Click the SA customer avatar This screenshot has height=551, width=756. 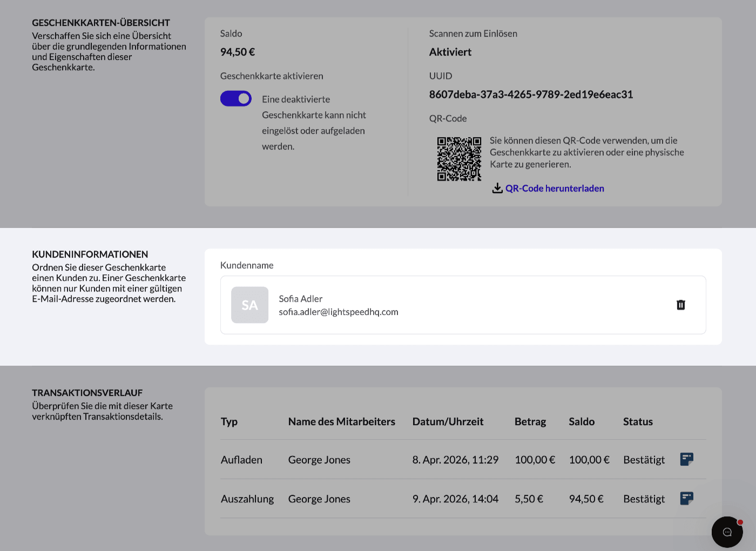tap(250, 305)
